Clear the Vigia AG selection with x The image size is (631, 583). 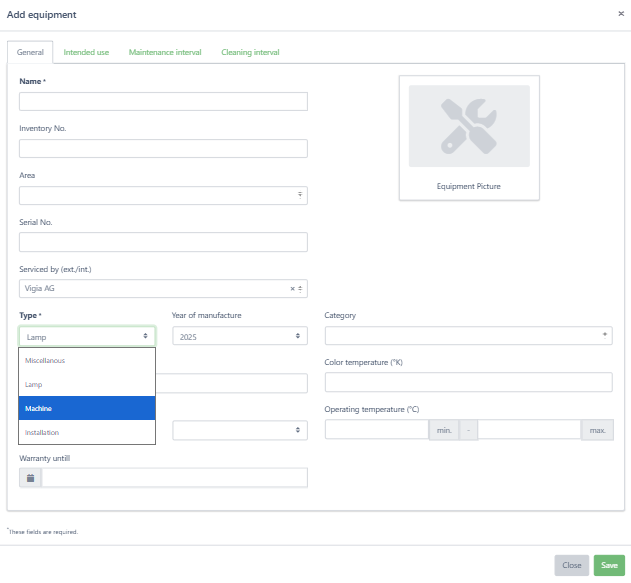point(293,289)
